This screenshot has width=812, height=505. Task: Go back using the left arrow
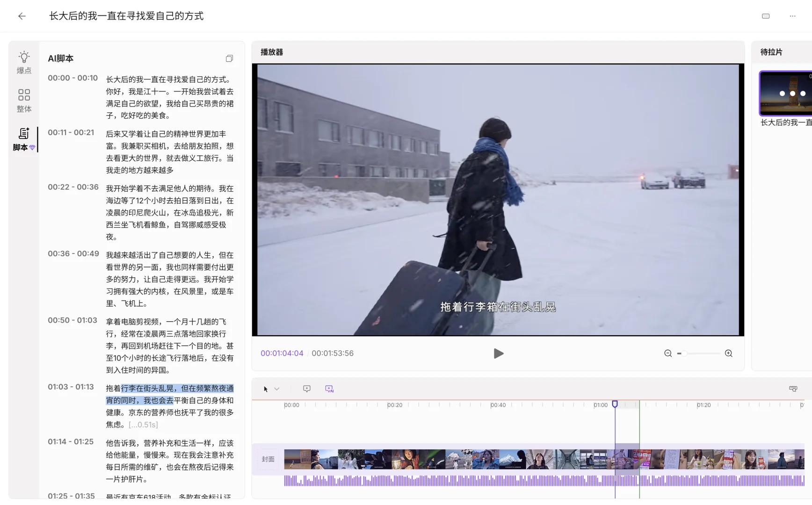[x=22, y=16]
